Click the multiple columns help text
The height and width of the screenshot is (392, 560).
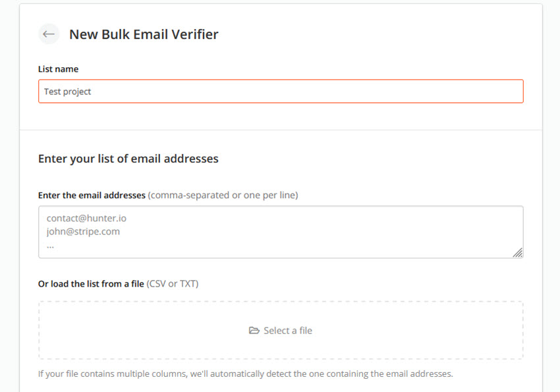coord(246,374)
